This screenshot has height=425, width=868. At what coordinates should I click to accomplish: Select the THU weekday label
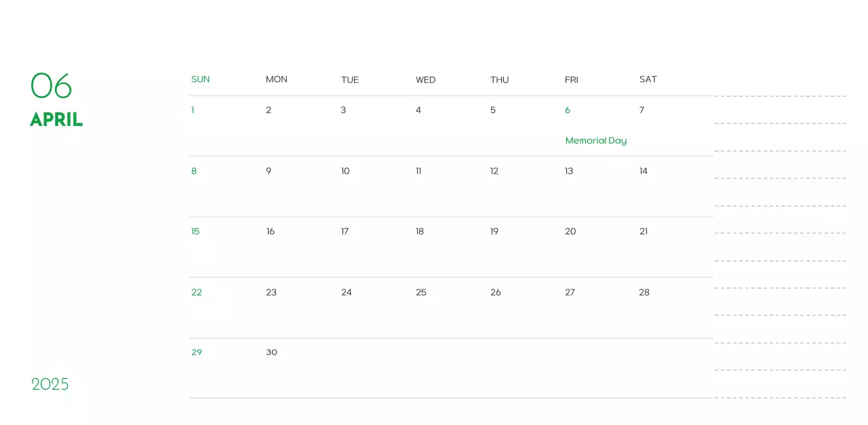500,79
